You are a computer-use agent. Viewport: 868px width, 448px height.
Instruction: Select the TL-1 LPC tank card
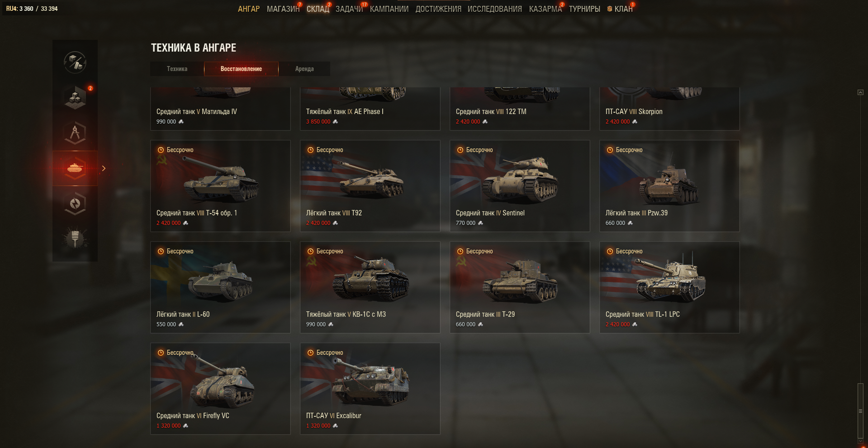point(669,287)
